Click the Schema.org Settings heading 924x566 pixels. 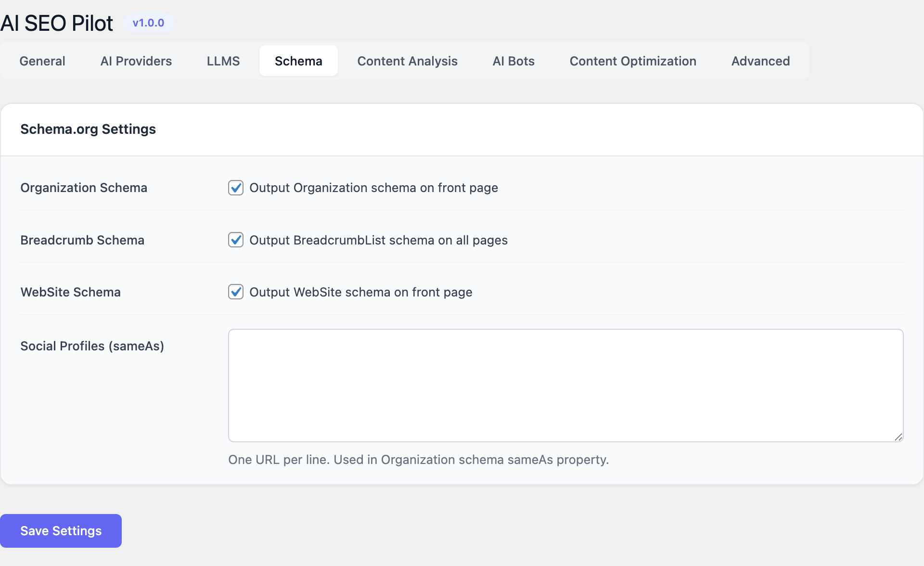pos(88,129)
